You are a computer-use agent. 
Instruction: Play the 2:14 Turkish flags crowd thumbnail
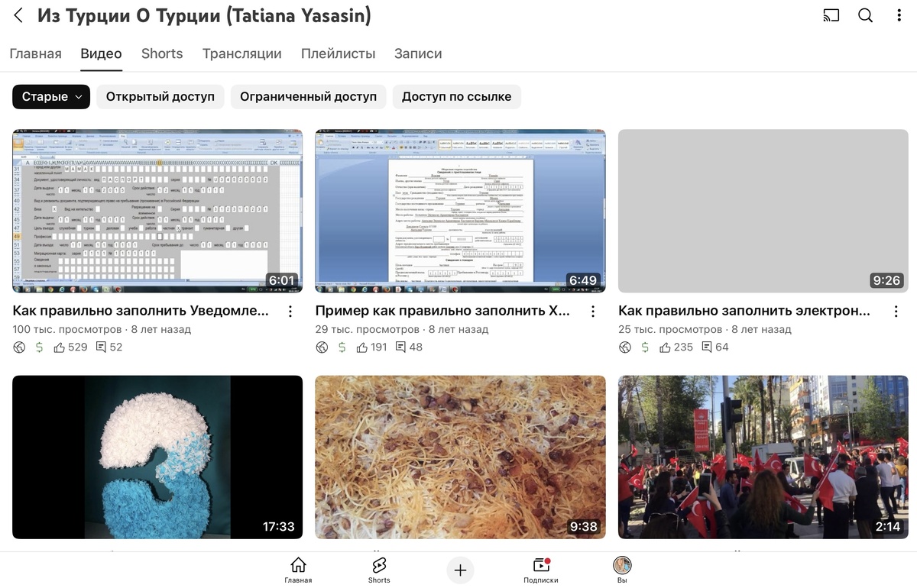(763, 457)
